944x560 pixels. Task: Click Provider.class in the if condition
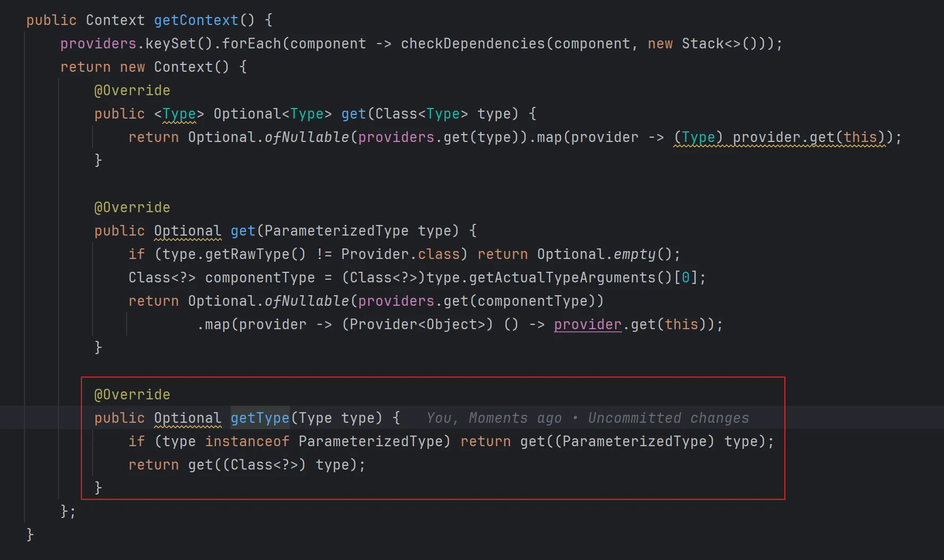click(x=400, y=254)
